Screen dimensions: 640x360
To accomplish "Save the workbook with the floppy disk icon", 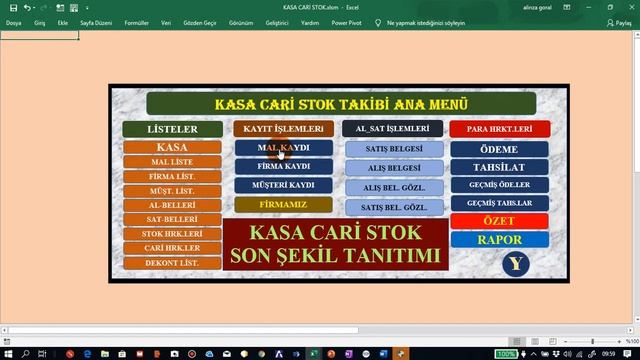I will (x=13, y=8).
